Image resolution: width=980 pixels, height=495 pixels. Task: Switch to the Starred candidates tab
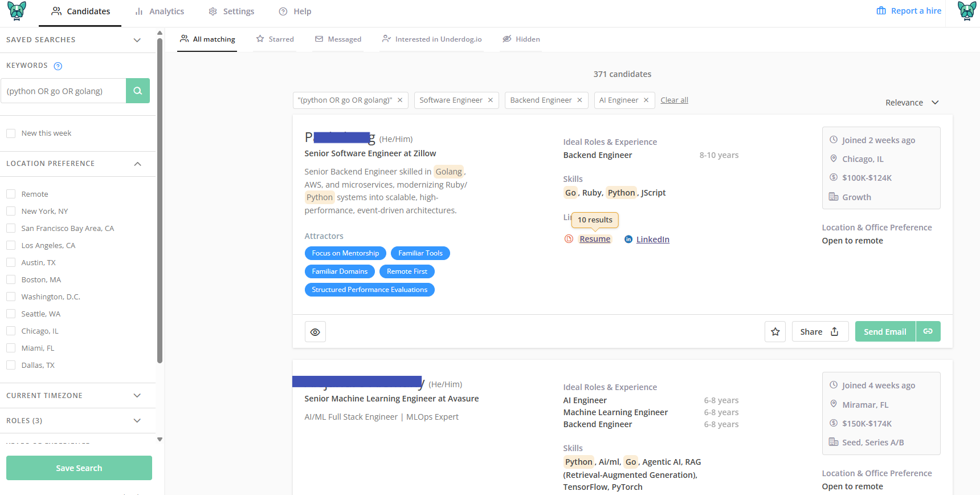[275, 39]
